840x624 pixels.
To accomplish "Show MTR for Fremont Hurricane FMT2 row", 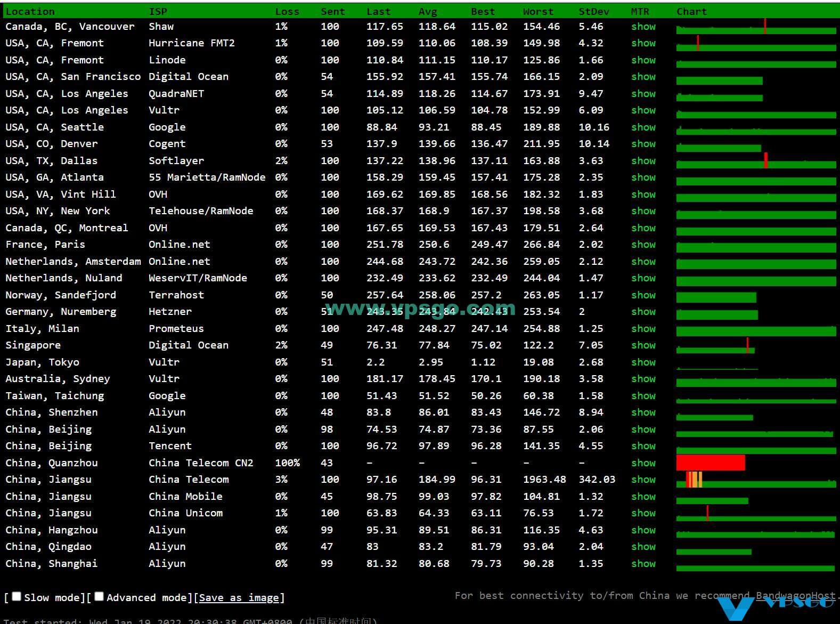I will point(643,43).
